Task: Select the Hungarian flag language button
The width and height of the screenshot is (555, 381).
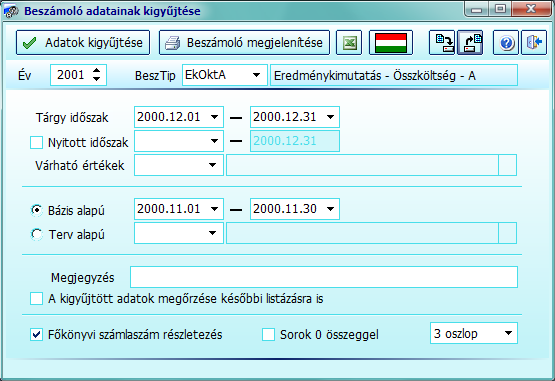Action: point(391,43)
